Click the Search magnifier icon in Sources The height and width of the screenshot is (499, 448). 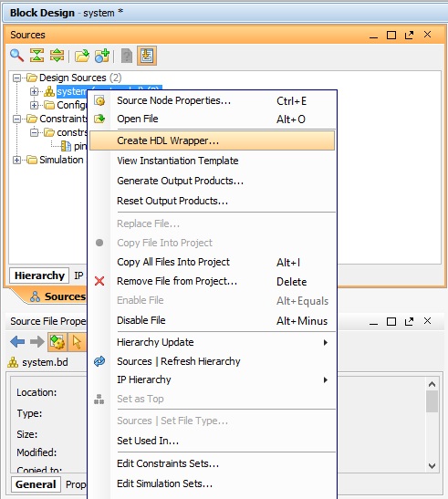(16, 56)
